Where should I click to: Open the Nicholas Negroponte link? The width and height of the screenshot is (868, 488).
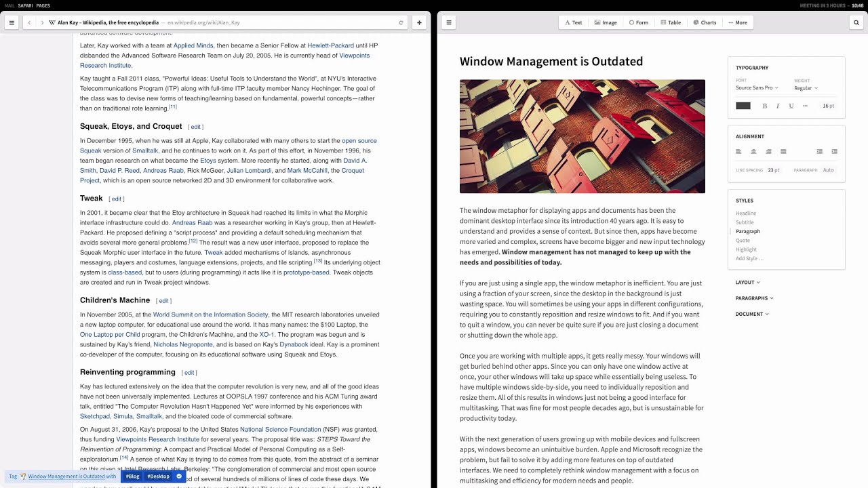point(183,344)
